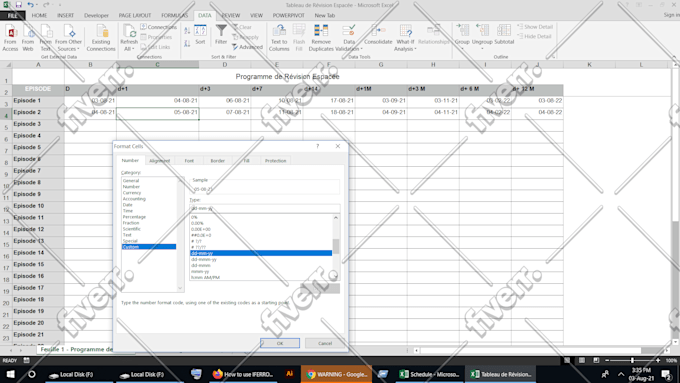Open sheet tab Feuille 1
The width and height of the screenshot is (680, 383).
pyautogui.click(x=76, y=349)
